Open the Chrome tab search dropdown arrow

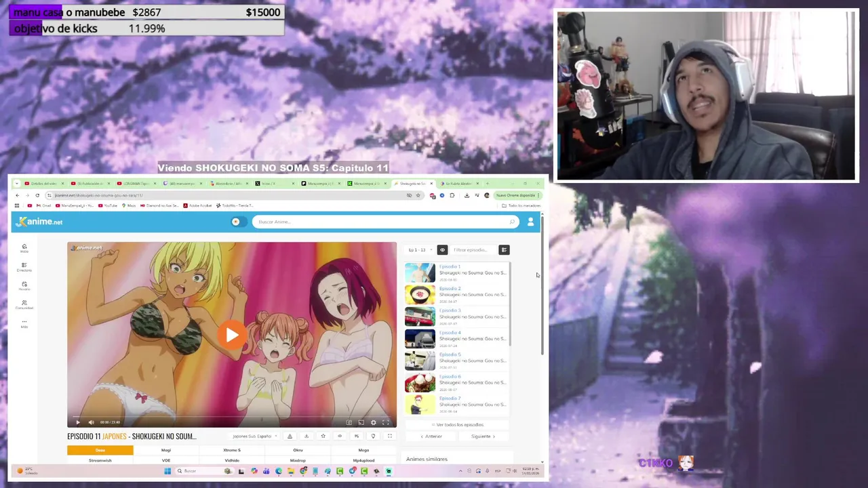pyautogui.click(x=17, y=184)
